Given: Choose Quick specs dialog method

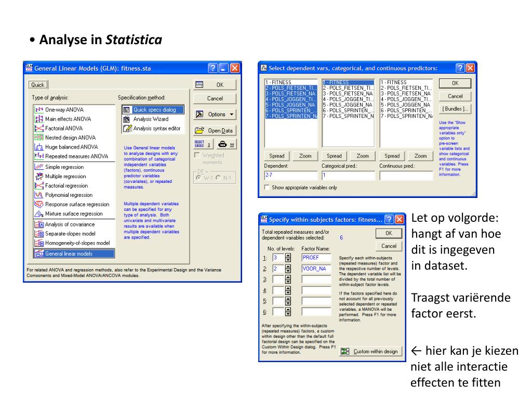Looking at the screenshot, I should pyautogui.click(x=153, y=110).
